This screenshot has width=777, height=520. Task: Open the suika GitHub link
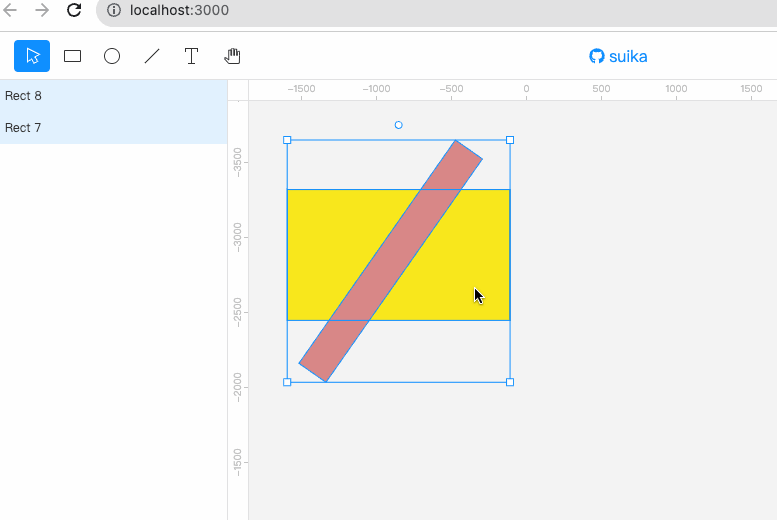point(618,57)
